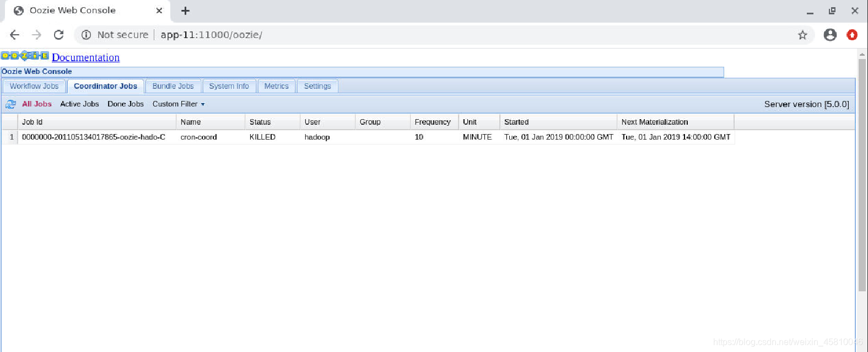Sort by Next Materialization column header
This screenshot has height=352, width=868.
click(x=675, y=122)
